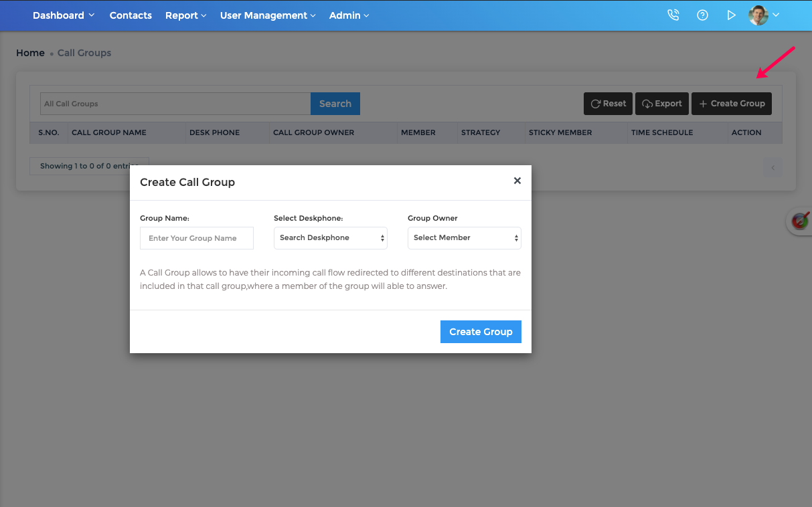
Task: Click the phone call icon in the top bar
Action: tap(673, 15)
